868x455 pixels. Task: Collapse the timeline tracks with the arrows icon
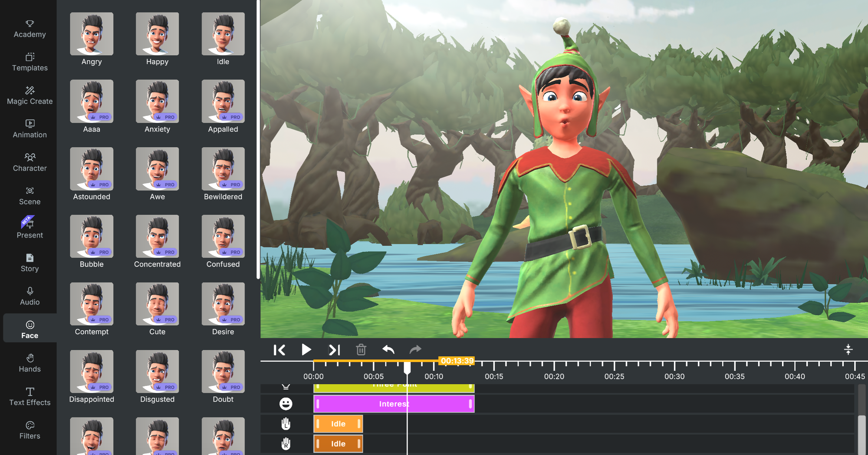click(848, 349)
